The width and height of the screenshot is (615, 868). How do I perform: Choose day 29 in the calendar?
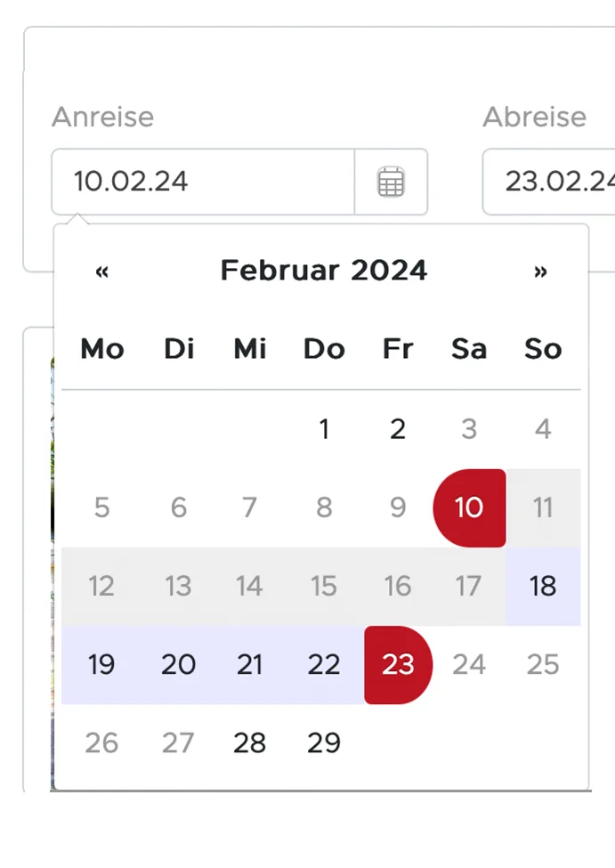coord(324,742)
